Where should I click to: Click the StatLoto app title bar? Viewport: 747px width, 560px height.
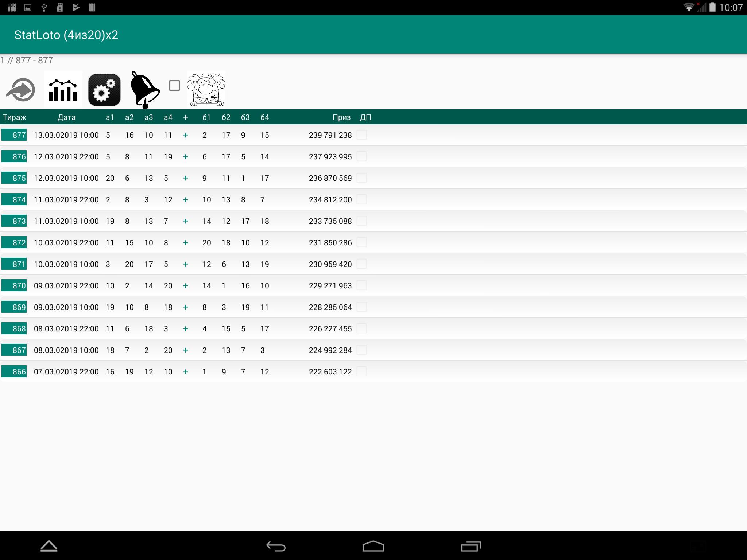[x=373, y=34]
